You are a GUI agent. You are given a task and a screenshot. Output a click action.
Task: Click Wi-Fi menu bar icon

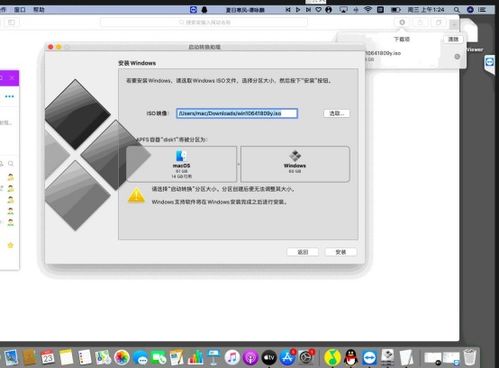point(368,10)
